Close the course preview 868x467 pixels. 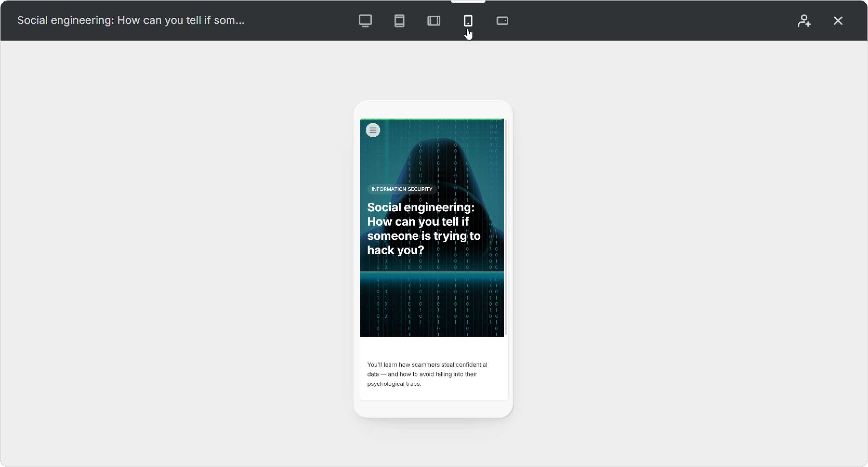point(838,21)
